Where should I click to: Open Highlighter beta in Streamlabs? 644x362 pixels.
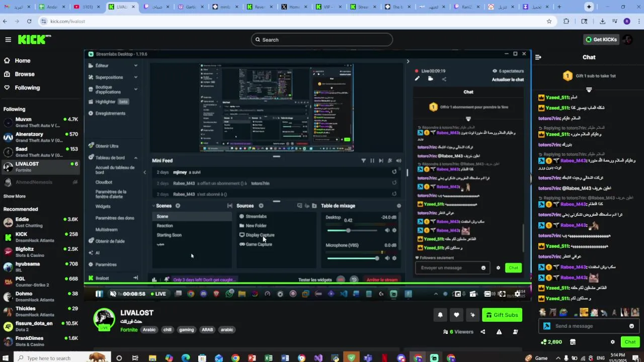108,102
